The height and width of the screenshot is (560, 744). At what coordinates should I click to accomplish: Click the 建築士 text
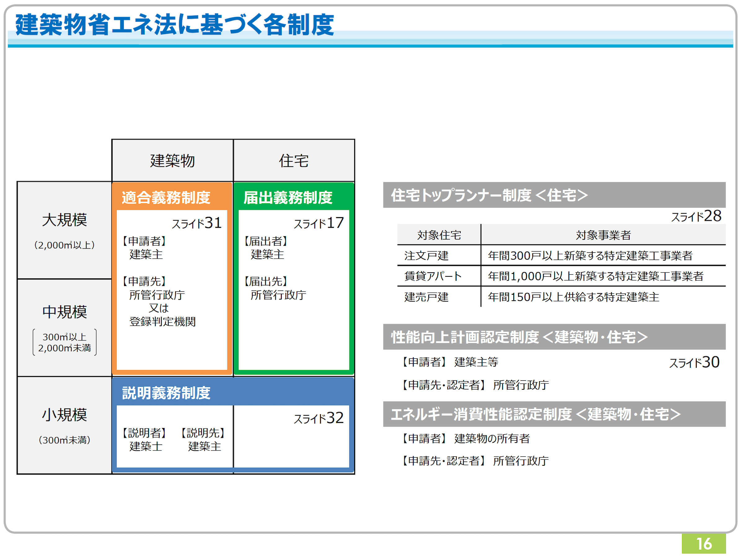[146, 447]
